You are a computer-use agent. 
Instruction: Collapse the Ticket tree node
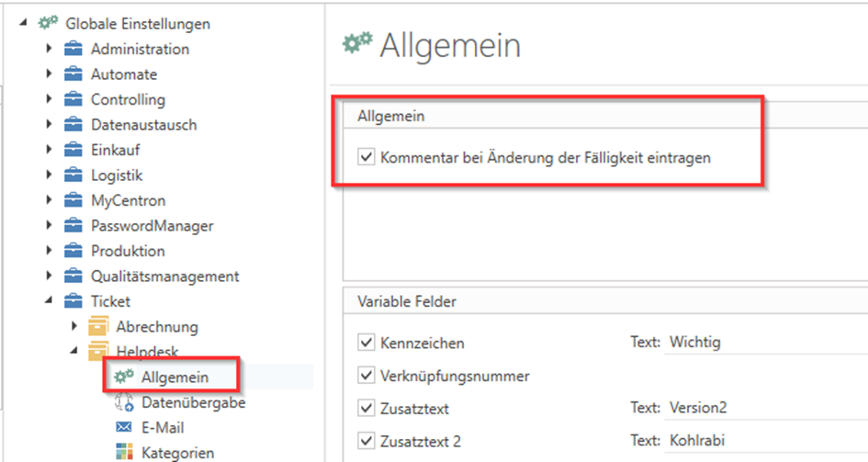point(50,300)
